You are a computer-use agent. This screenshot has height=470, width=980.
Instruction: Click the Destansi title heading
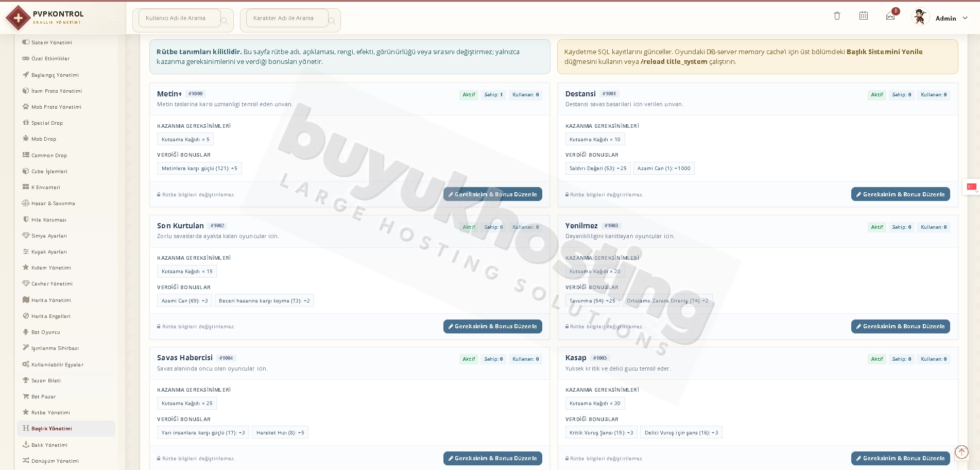[x=580, y=94]
